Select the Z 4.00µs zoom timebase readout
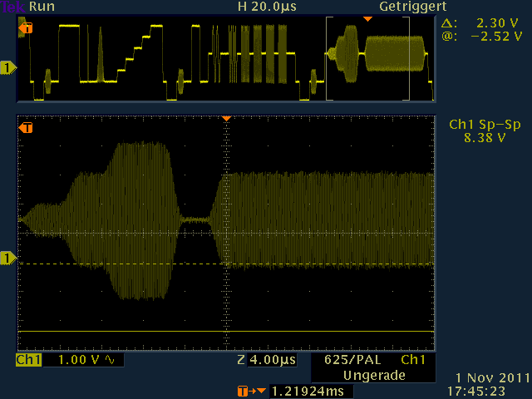532x399 pixels. click(x=266, y=361)
